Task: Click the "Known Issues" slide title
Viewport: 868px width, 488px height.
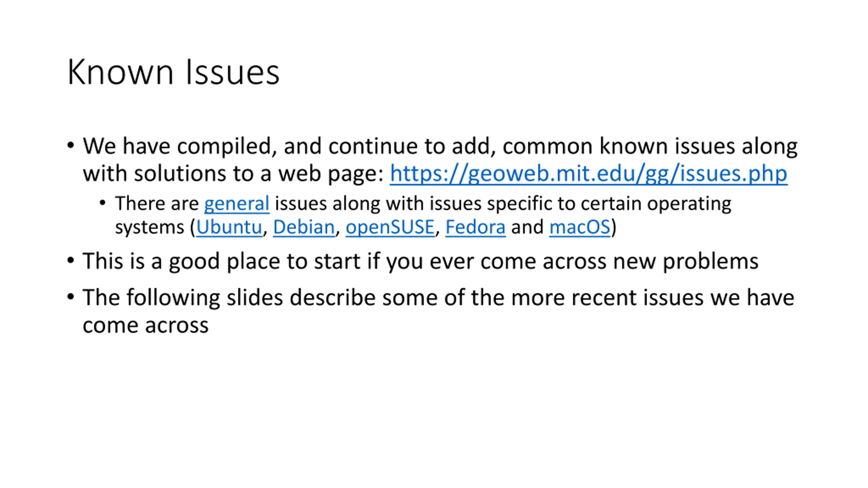Action: pyautogui.click(x=173, y=72)
